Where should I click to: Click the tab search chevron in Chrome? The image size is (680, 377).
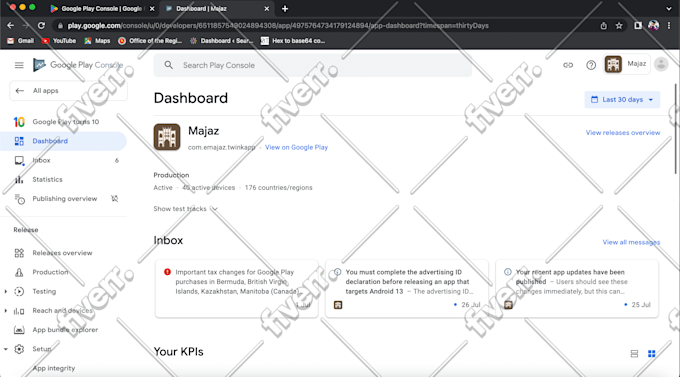668,9
